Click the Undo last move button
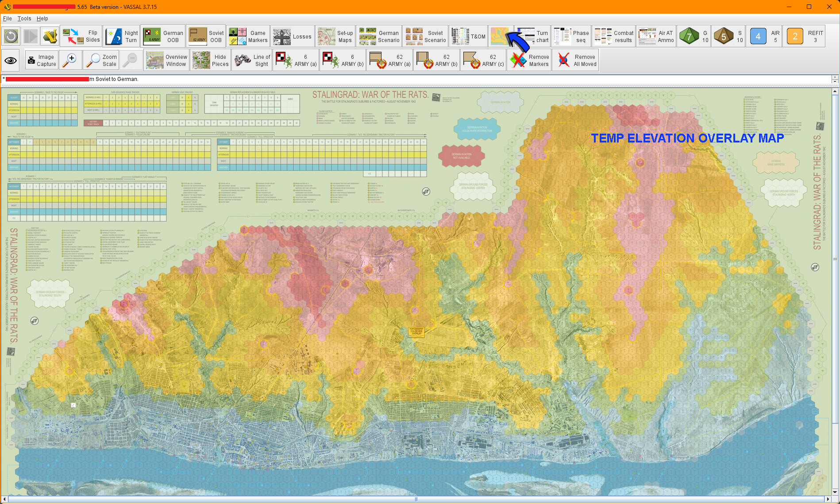Screen dimensions: 840x504 11,36
